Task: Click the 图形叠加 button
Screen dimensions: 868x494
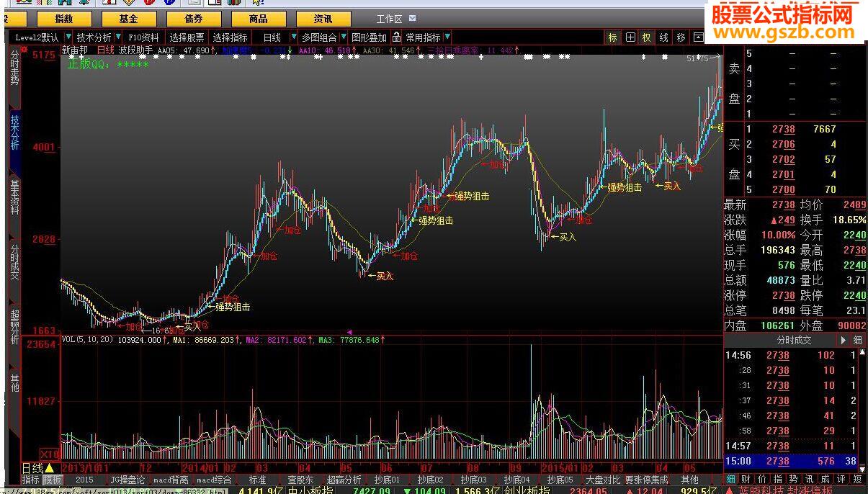Action: tap(369, 37)
